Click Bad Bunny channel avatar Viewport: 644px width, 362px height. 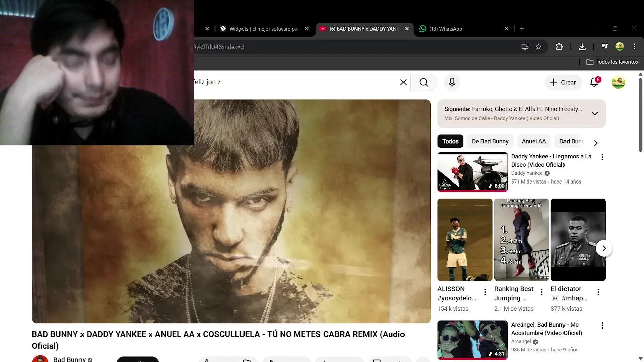pyautogui.click(x=40, y=359)
